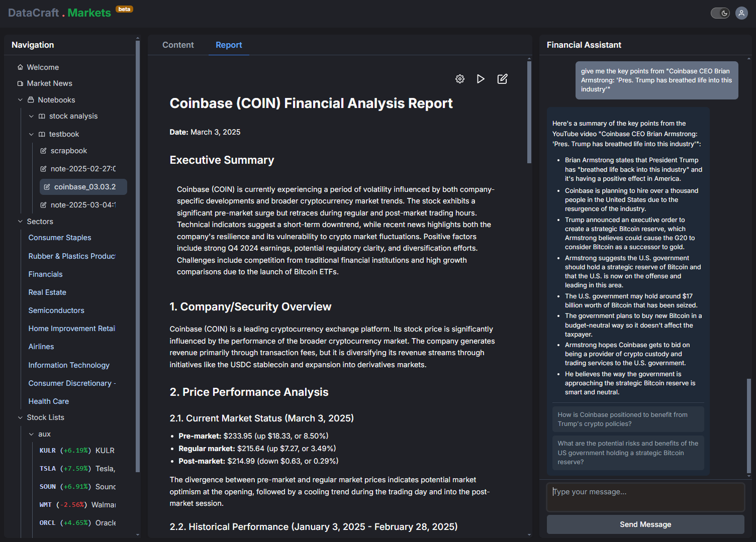This screenshot has width=756, height=542.
Task: Open the Semiconductors sector link
Action: pyautogui.click(x=56, y=310)
